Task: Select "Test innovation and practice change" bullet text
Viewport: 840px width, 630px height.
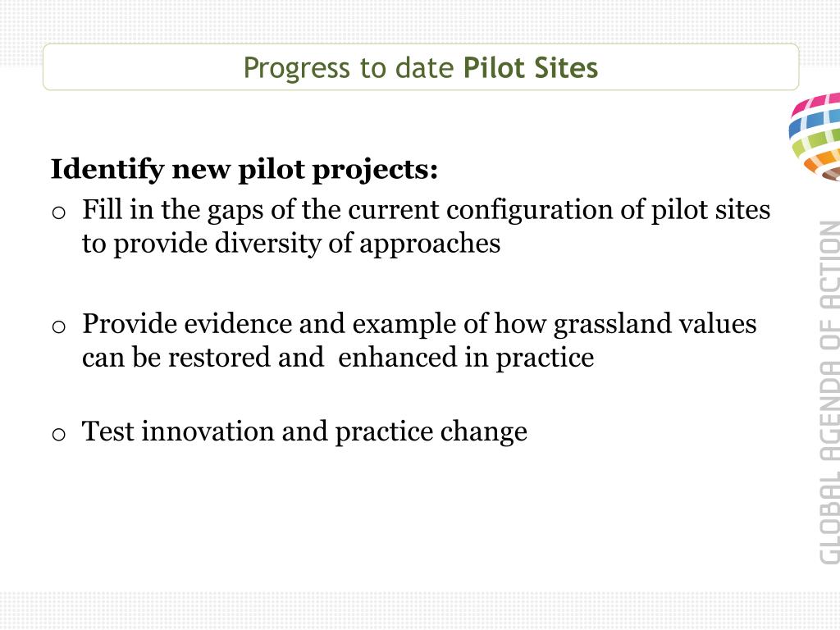Action: (x=304, y=431)
